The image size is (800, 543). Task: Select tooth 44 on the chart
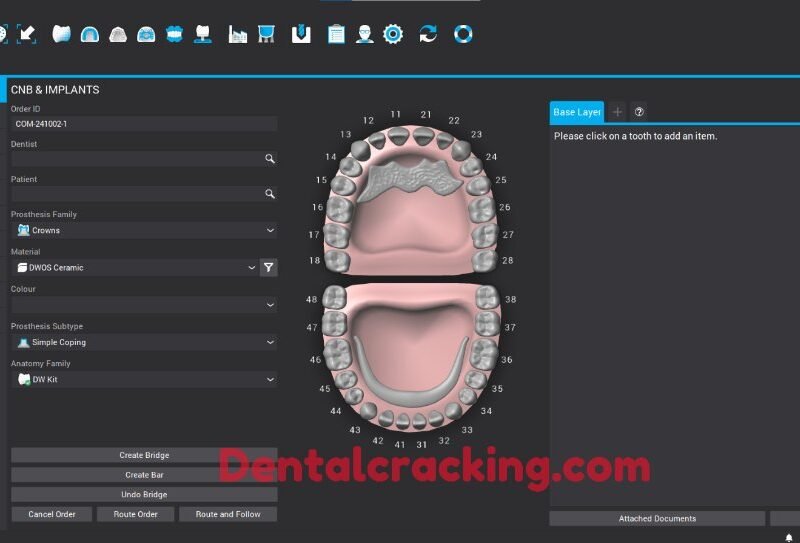point(354,396)
